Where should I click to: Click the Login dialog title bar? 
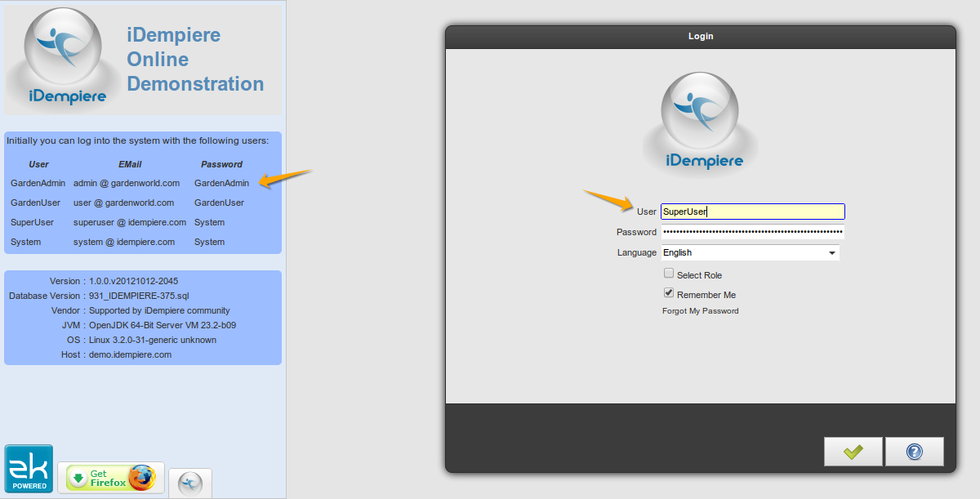pos(700,36)
